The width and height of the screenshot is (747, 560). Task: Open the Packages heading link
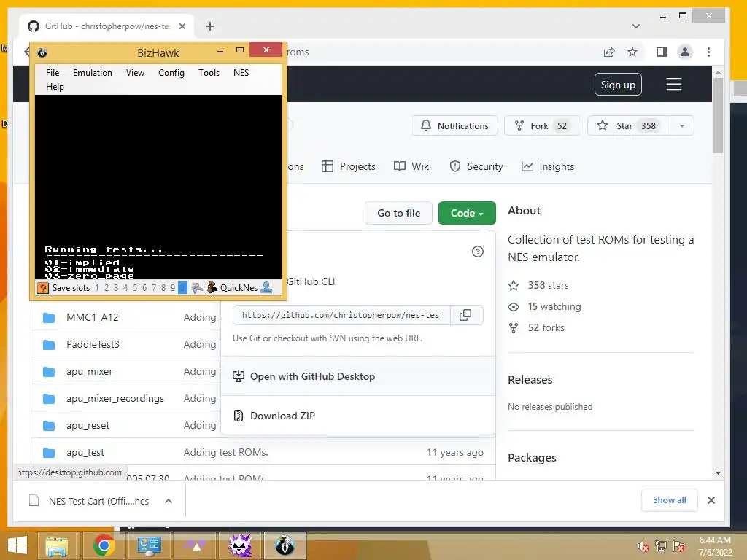pyautogui.click(x=532, y=458)
